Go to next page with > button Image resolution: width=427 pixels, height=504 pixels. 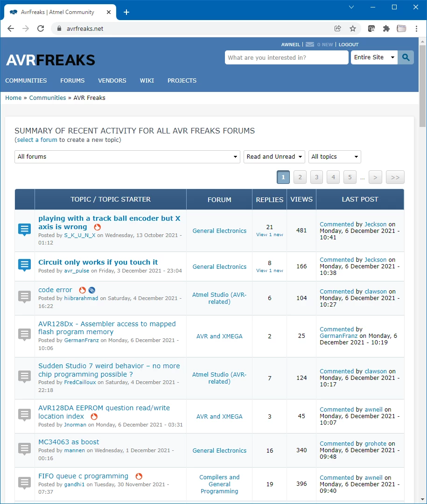375,177
